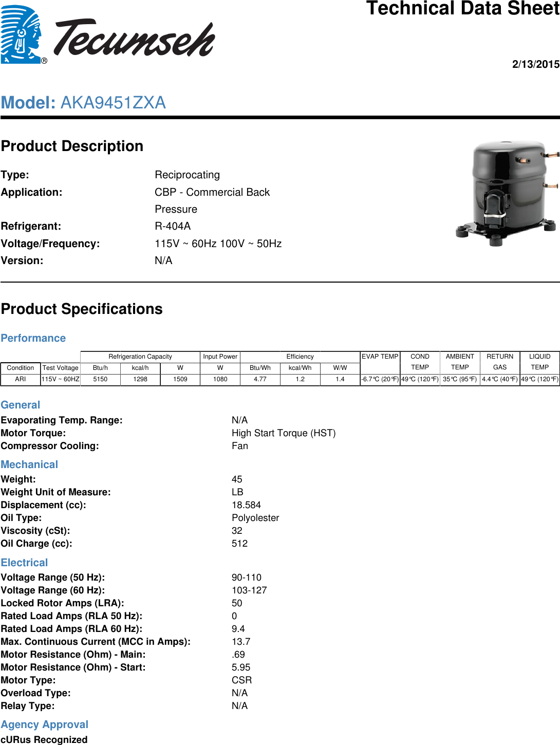Select the cURus Recognized entry
The width and height of the screenshot is (560, 745).
[45, 739]
